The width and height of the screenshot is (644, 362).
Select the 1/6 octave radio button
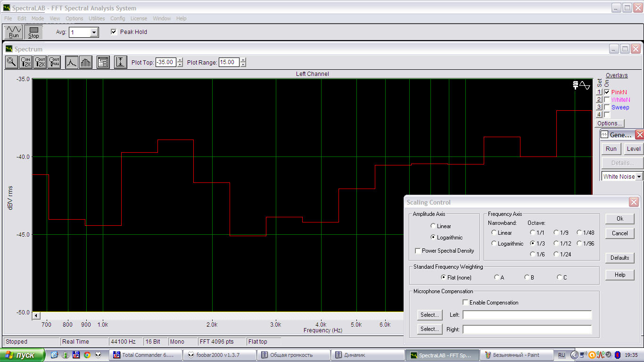pos(533,255)
